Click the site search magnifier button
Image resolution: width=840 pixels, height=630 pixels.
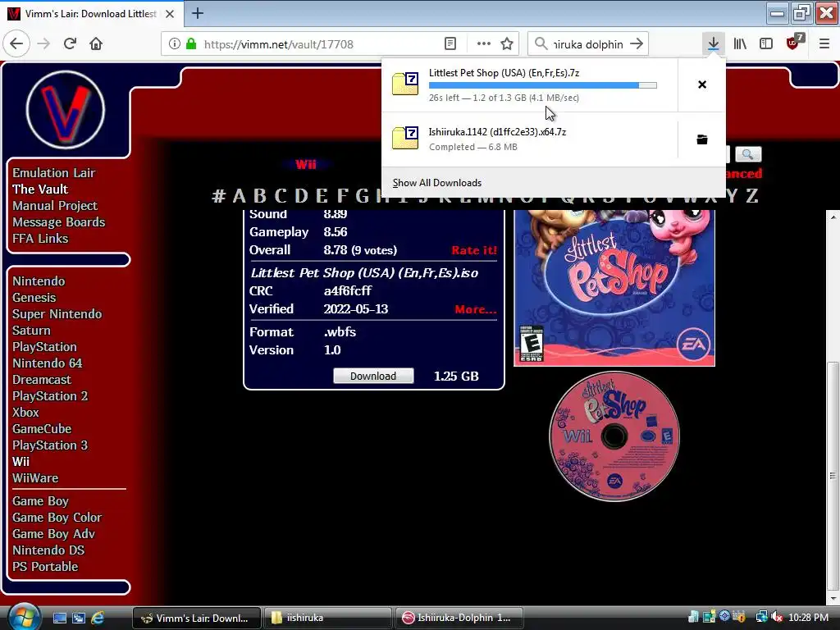tap(748, 155)
